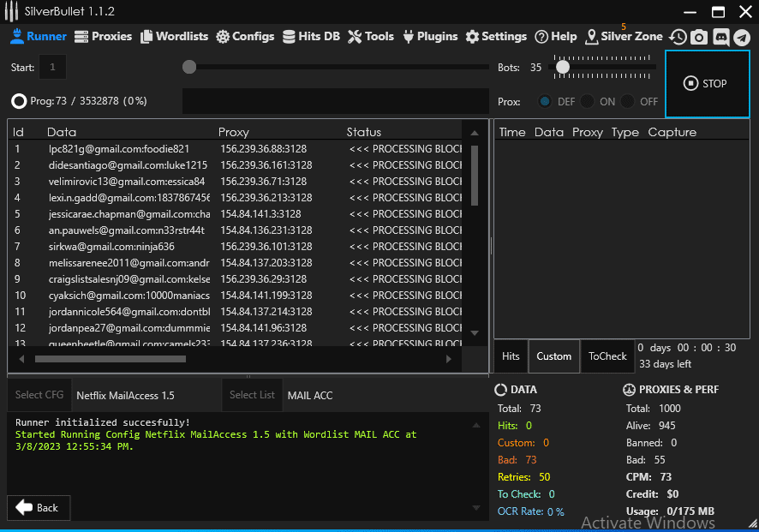Switch to the Custom results tab
The image size is (759, 532).
point(553,356)
